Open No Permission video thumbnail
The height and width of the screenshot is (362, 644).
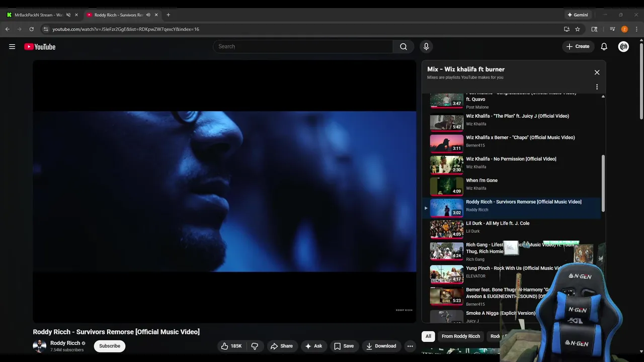coord(446,165)
